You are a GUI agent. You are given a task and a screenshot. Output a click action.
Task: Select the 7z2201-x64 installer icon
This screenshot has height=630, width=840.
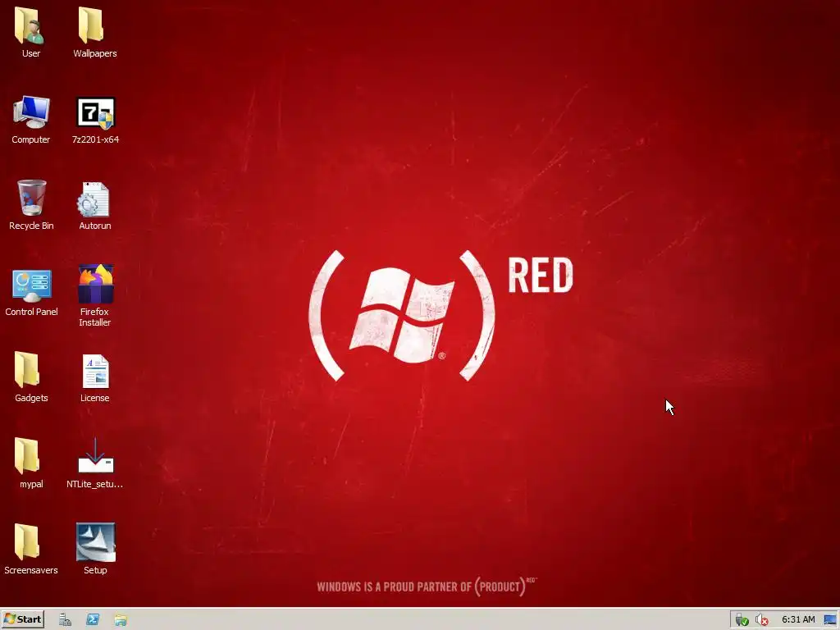coord(95,113)
